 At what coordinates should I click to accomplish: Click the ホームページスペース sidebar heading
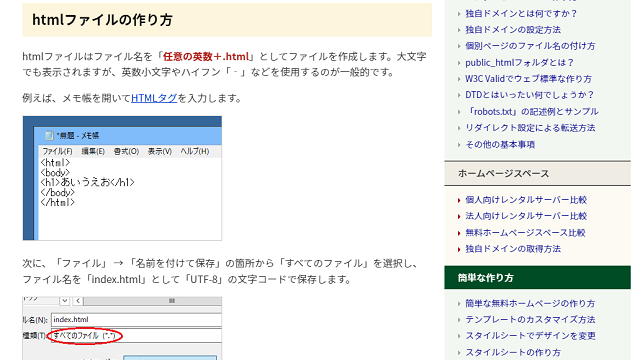point(503,173)
